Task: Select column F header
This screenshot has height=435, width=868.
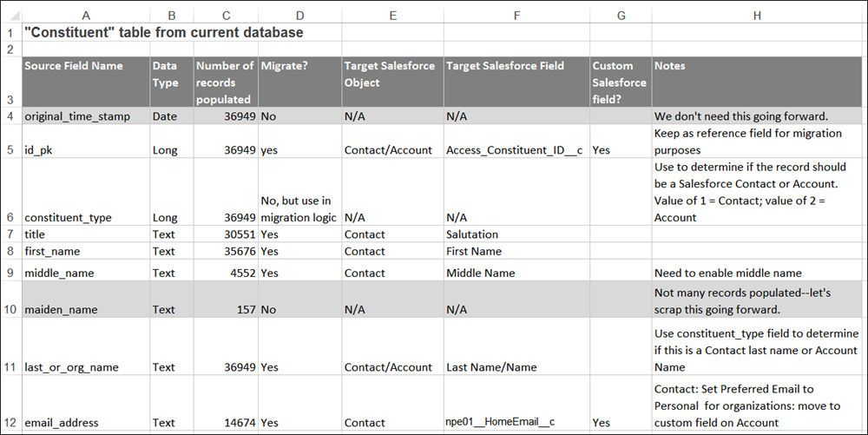Action: [x=516, y=16]
